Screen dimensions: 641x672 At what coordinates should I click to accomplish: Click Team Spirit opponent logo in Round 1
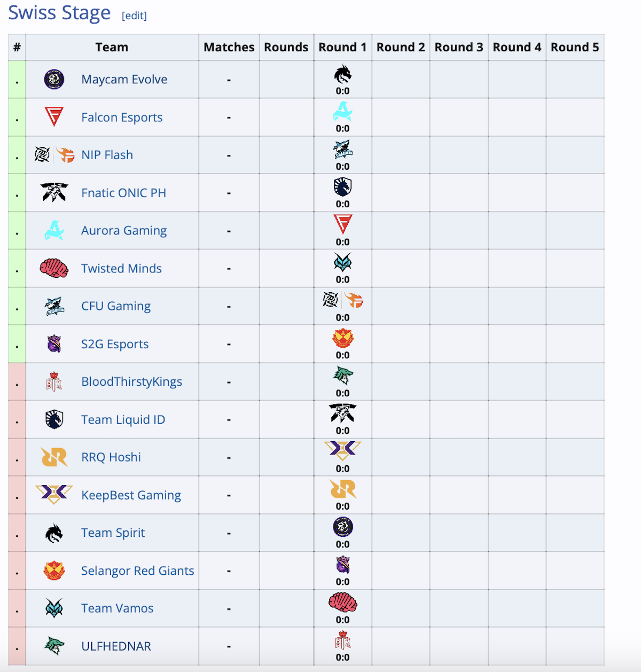coord(342,75)
